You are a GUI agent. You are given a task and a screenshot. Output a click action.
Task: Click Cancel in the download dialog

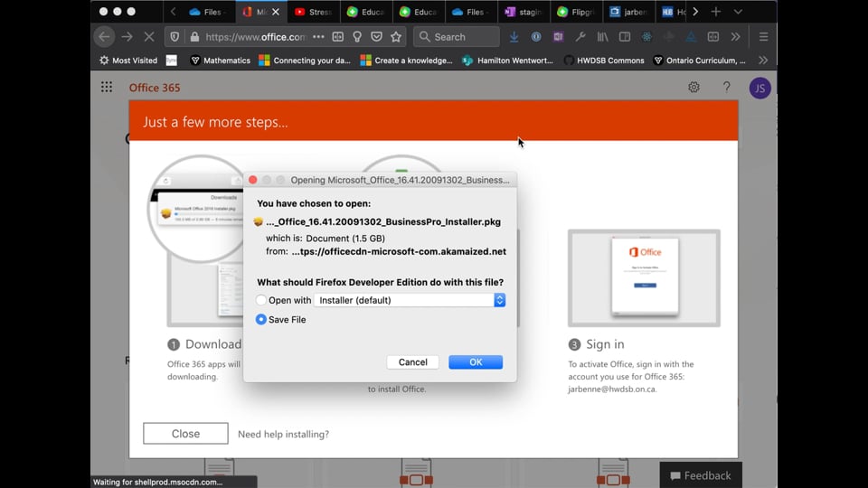413,361
